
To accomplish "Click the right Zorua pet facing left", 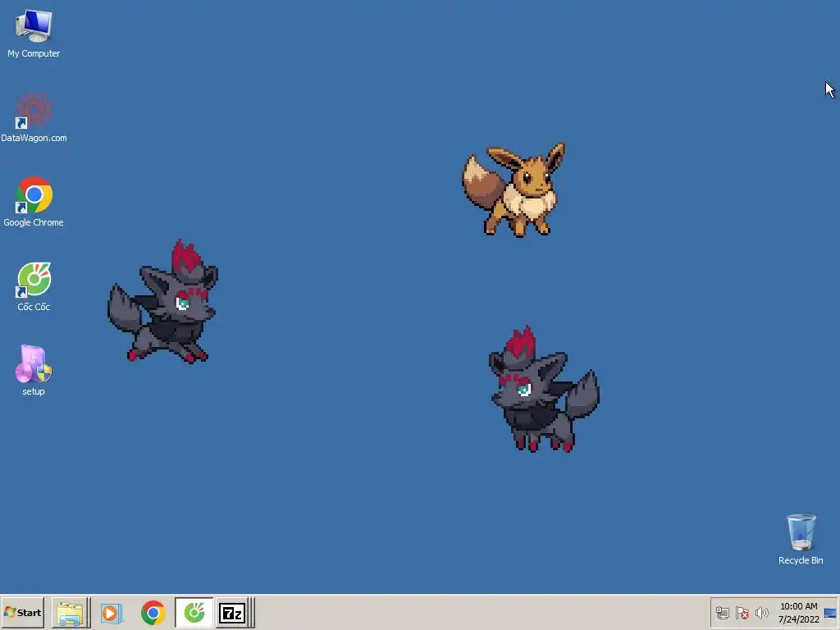I will pos(544,390).
